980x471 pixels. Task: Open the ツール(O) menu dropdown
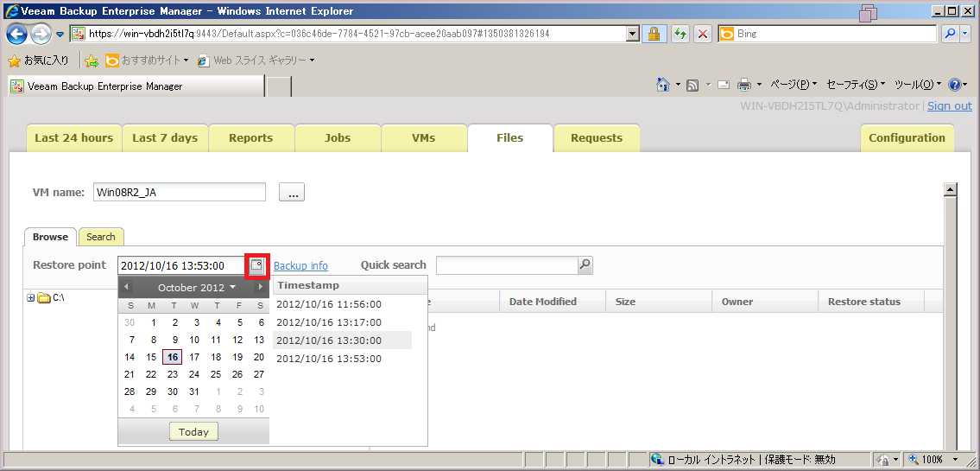918,85
